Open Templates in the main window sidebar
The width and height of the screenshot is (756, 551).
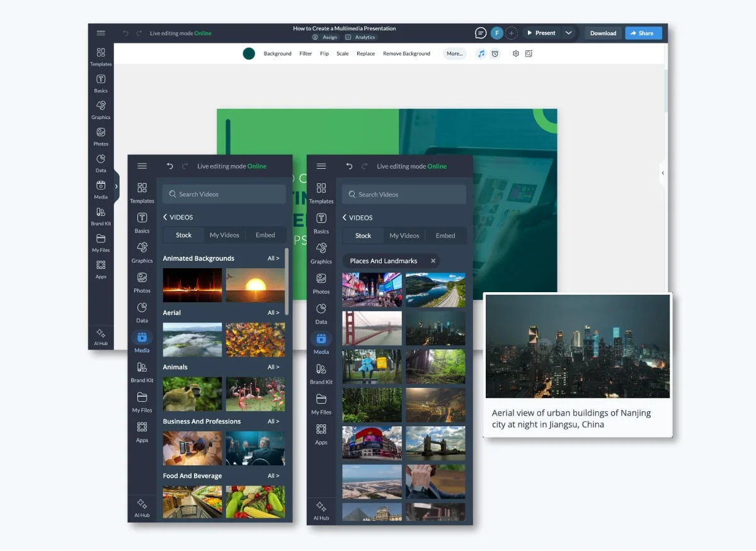(101, 56)
